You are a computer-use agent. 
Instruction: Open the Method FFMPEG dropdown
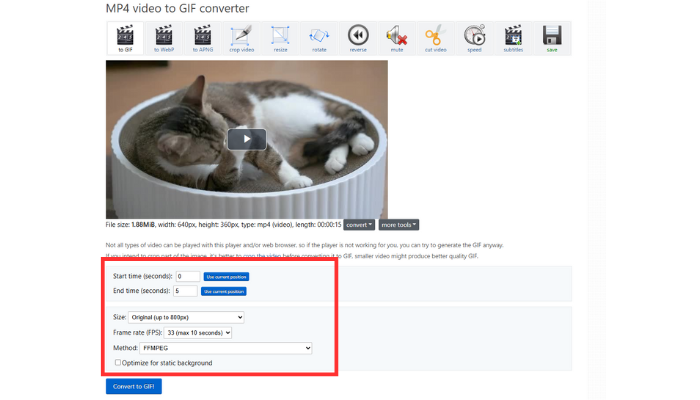(226, 348)
